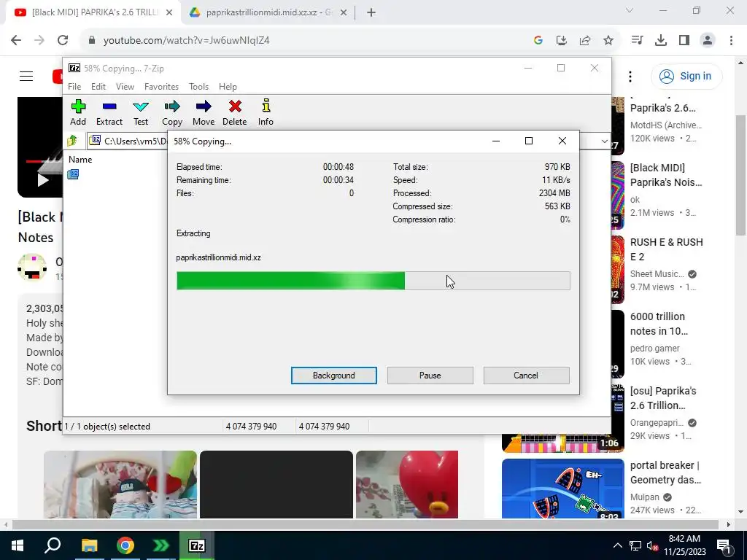This screenshot has width=747, height=560.
Task: Click the install app icon in address bar
Action: coord(562,41)
